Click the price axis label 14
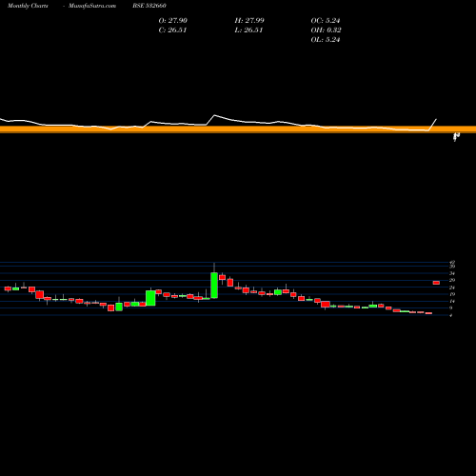 click(452, 301)
